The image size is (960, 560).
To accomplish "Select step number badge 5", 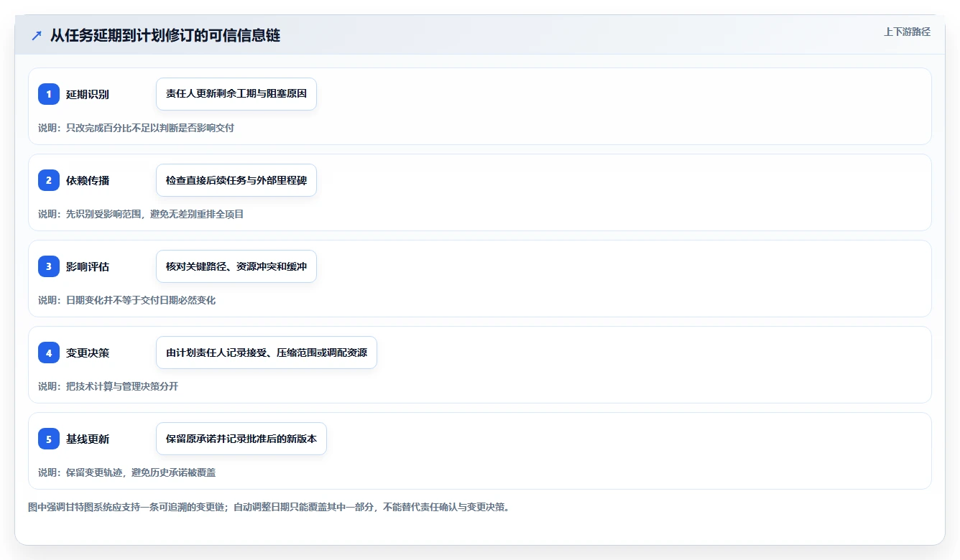I will (49, 439).
